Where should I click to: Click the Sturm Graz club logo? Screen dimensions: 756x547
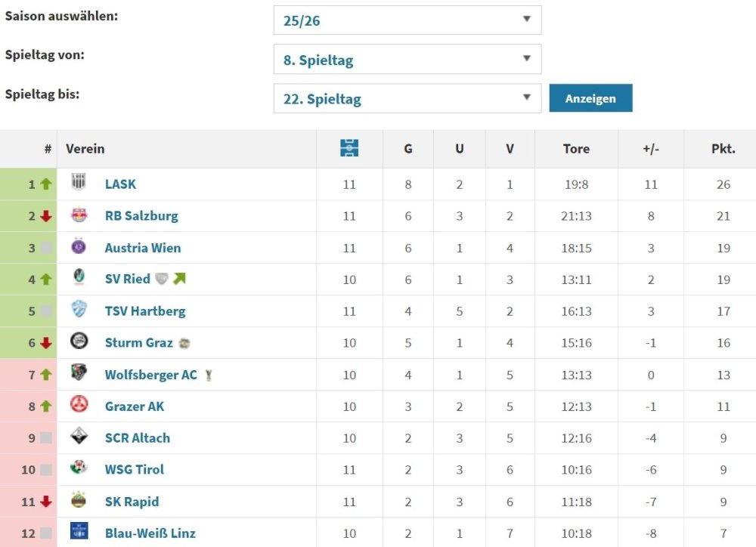coord(79,341)
